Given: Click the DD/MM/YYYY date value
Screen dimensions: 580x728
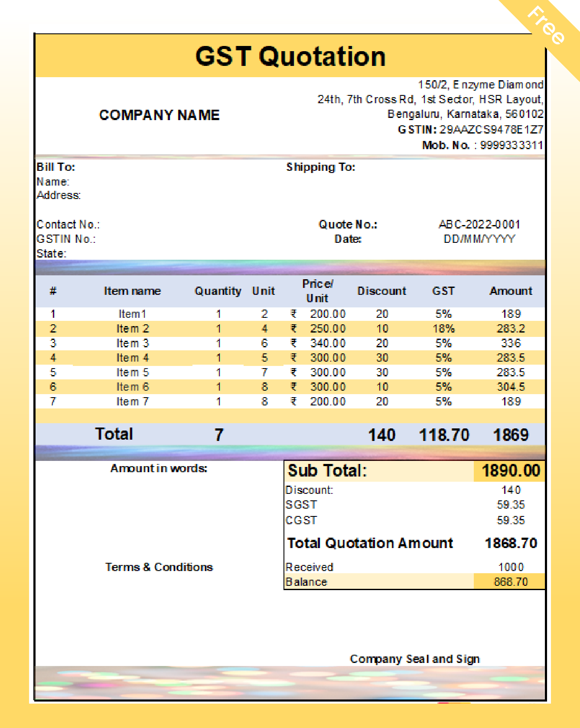Looking at the screenshot, I should coord(479,239).
